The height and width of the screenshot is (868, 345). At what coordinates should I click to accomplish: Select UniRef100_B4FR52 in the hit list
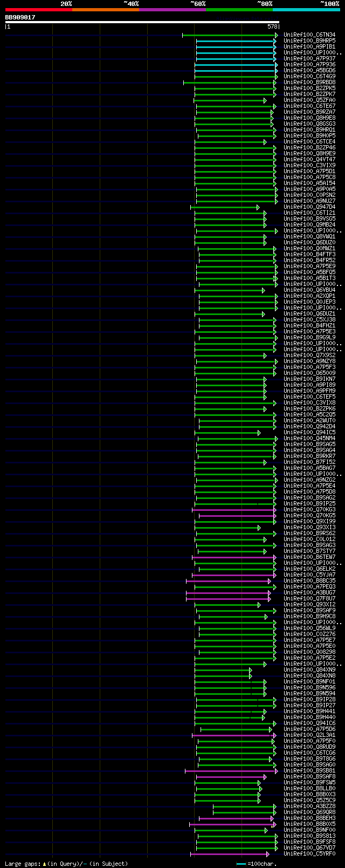coord(309,261)
